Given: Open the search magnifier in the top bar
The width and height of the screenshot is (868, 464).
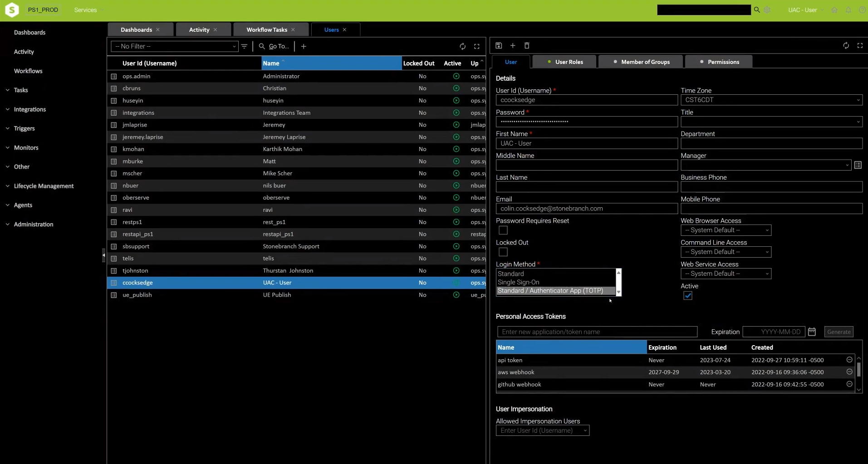Looking at the screenshot, I should pyautogui.click(x=757, y=10).
